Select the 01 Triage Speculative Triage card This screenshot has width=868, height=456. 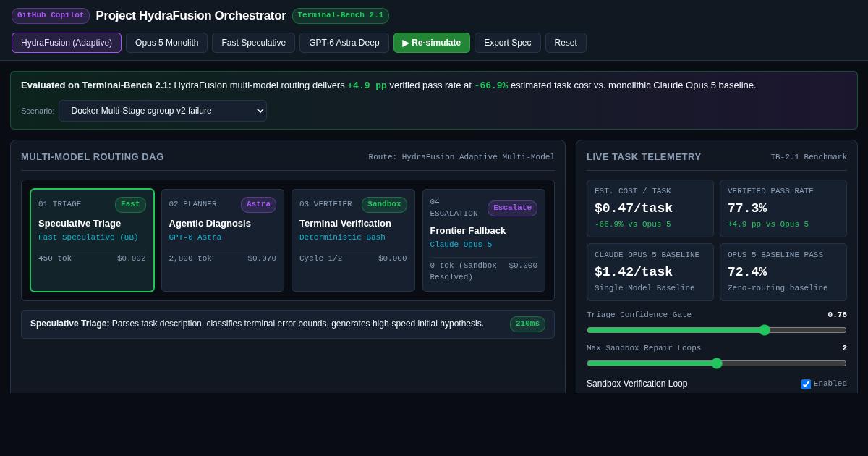pyautogui.click(x=92, y=240)
